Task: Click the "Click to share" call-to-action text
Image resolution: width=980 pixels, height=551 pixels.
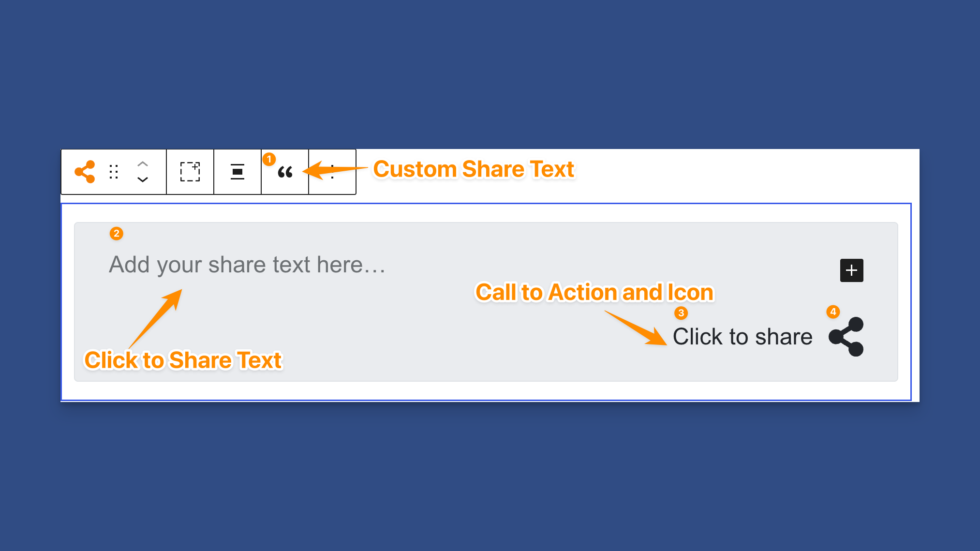Action: (x=742, y=337)
